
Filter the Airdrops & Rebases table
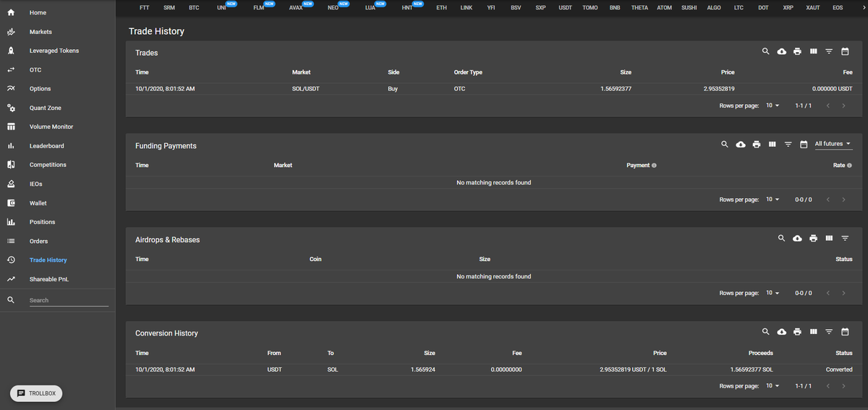pos(845,238)
